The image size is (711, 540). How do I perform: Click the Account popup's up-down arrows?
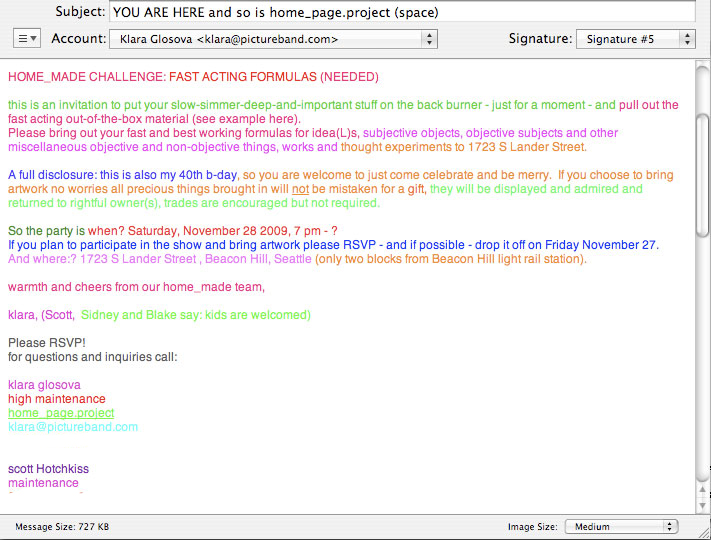(429, 39)
